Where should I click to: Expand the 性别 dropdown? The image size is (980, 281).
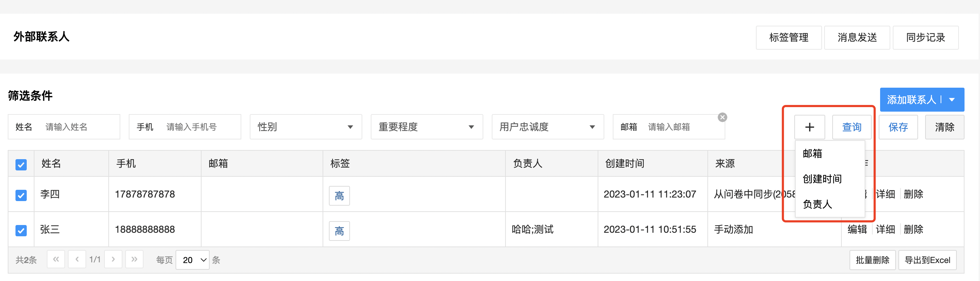pyautogui.click(x=306, y=127)
